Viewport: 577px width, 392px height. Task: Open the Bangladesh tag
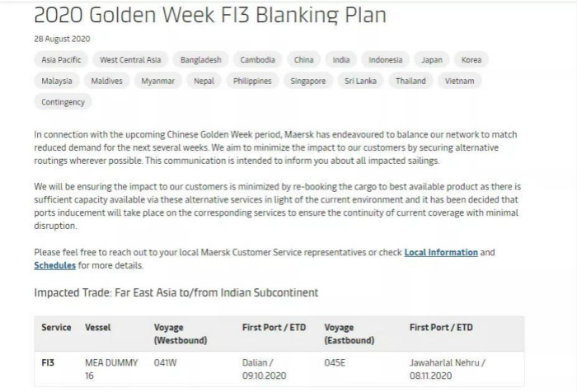tap(201, 59)
